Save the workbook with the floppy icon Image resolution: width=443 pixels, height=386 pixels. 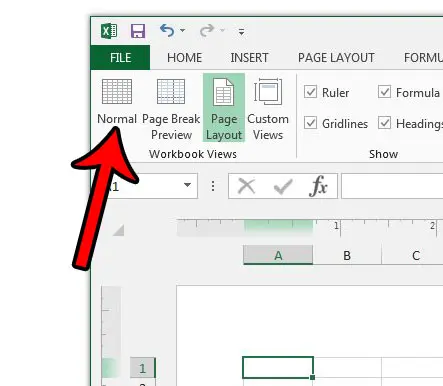coord(138,31)
